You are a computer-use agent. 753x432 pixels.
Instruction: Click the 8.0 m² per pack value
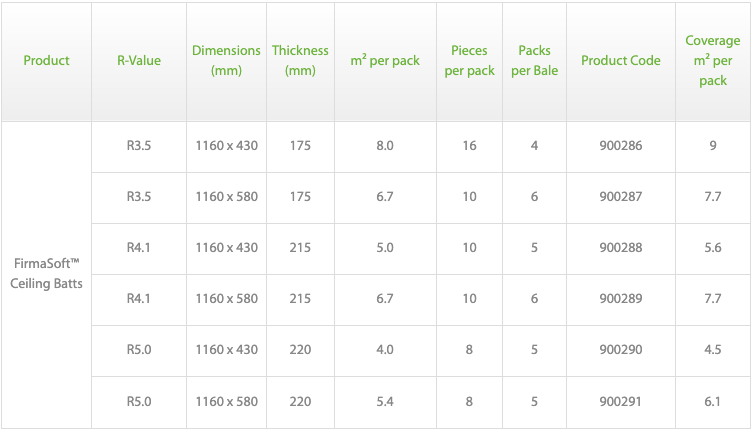click(x=385, y=146)
